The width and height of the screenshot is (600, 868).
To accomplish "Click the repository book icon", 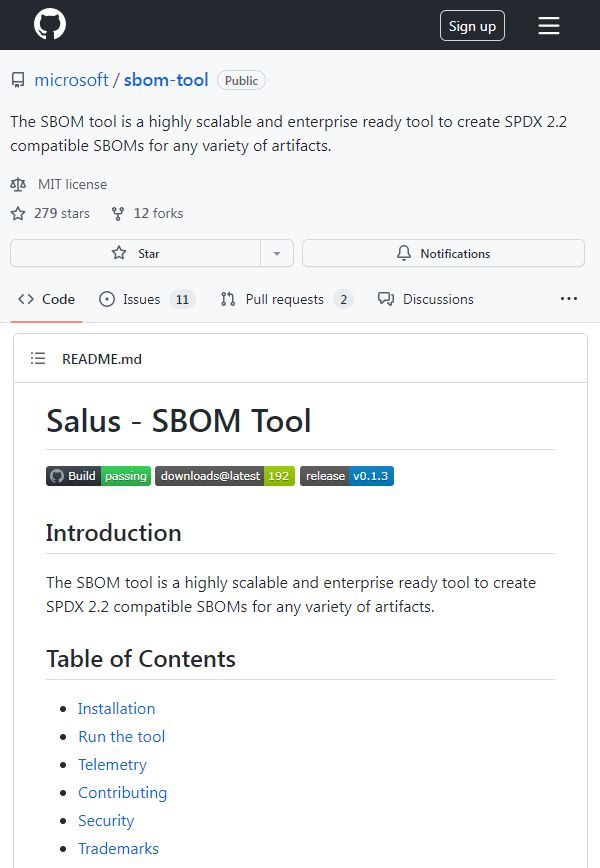I will tap(18, 80).
